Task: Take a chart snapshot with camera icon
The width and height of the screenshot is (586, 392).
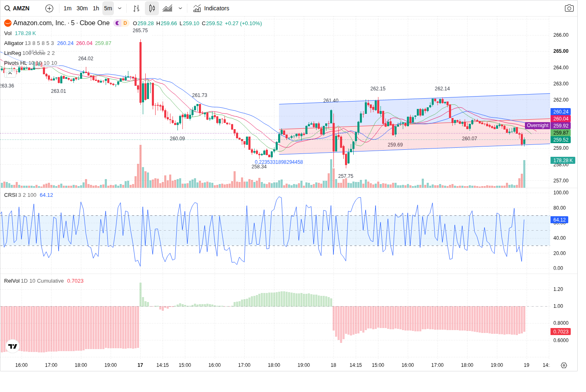Action: 569,8
